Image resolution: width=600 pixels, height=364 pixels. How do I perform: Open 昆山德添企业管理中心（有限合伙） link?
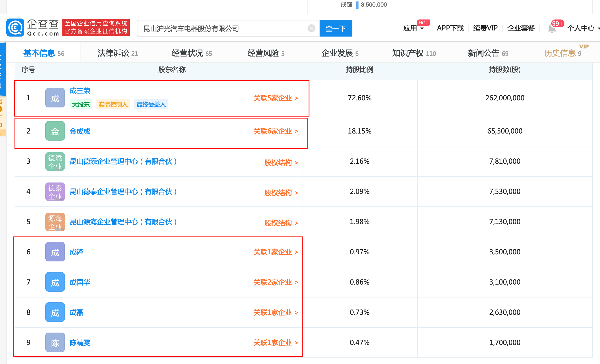pos(123,161)
